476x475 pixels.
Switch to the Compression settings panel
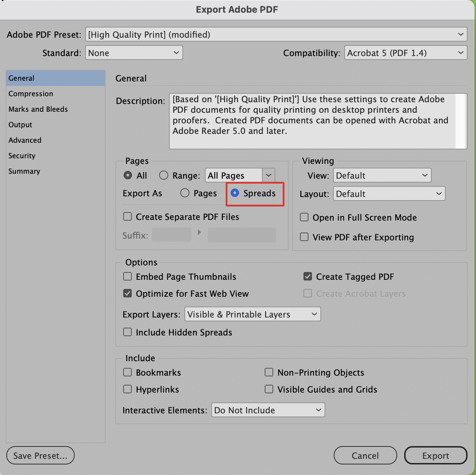[x=31, y=93]
